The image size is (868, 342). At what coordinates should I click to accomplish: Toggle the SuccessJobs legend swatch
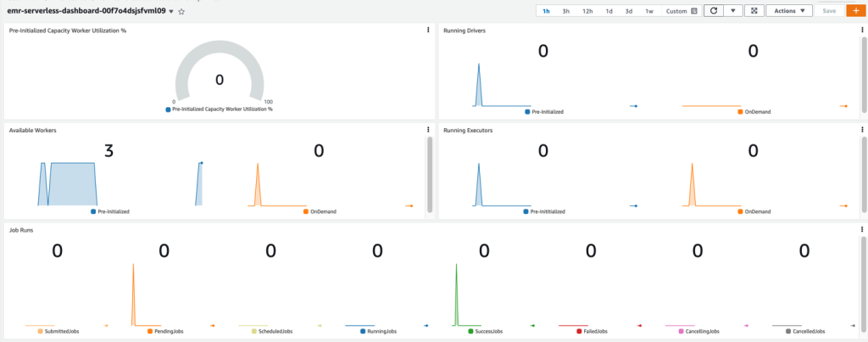coord(471,332)
